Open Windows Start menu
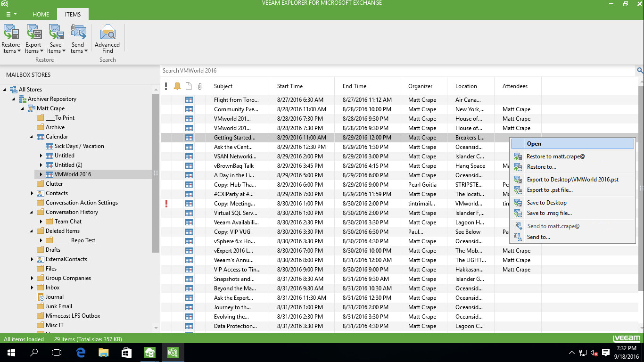Viewport: 644px width, 362px height. [x=11, y=353]
